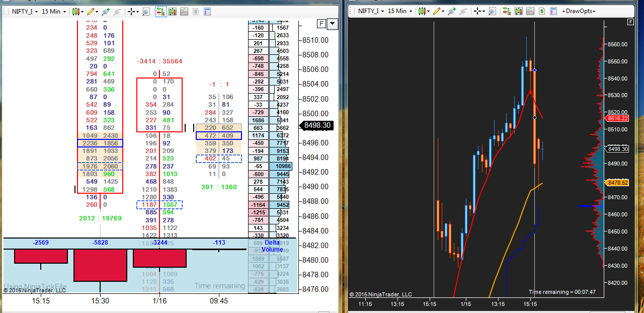The height and width of the screenshot is (313, 644).
Task: Click the F button on right dark chart
Action: pos(630,22)
